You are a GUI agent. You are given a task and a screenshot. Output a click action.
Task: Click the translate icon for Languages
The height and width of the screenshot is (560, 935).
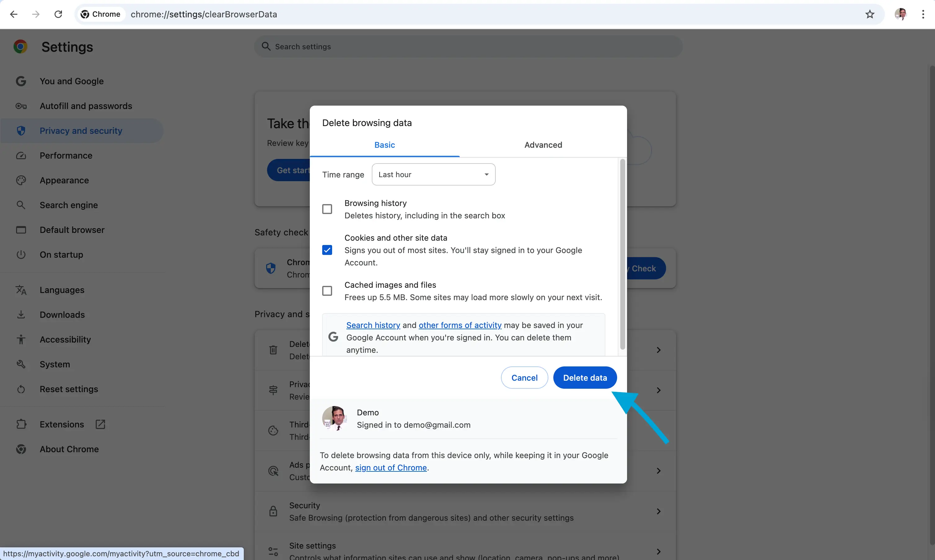coord(21,290)
